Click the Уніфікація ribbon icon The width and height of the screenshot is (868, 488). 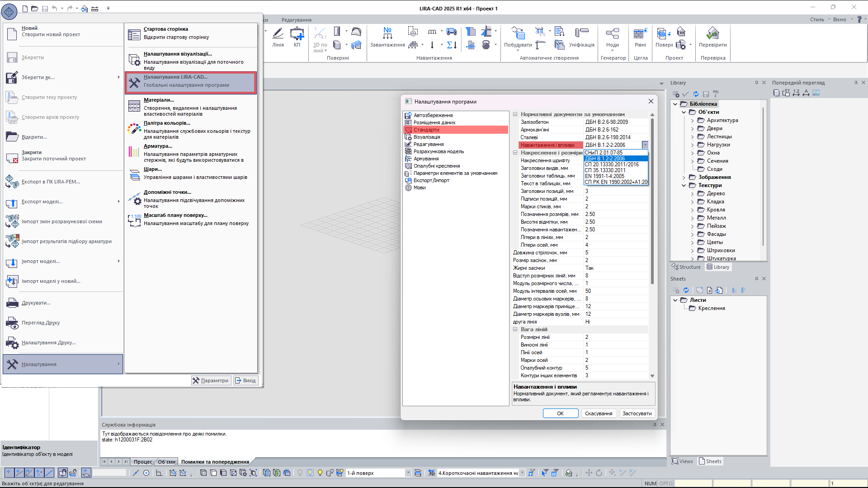[581, 34]
